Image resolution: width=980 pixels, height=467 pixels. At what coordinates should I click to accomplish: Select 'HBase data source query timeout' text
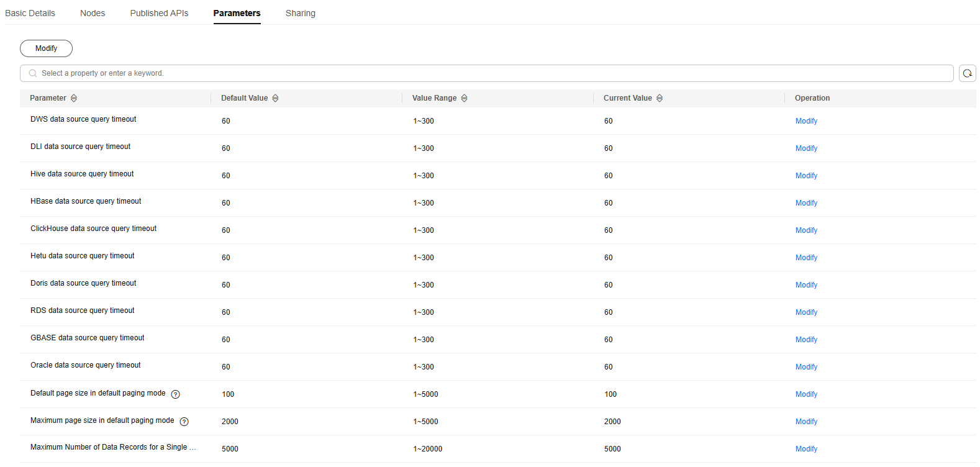[86, 201]
